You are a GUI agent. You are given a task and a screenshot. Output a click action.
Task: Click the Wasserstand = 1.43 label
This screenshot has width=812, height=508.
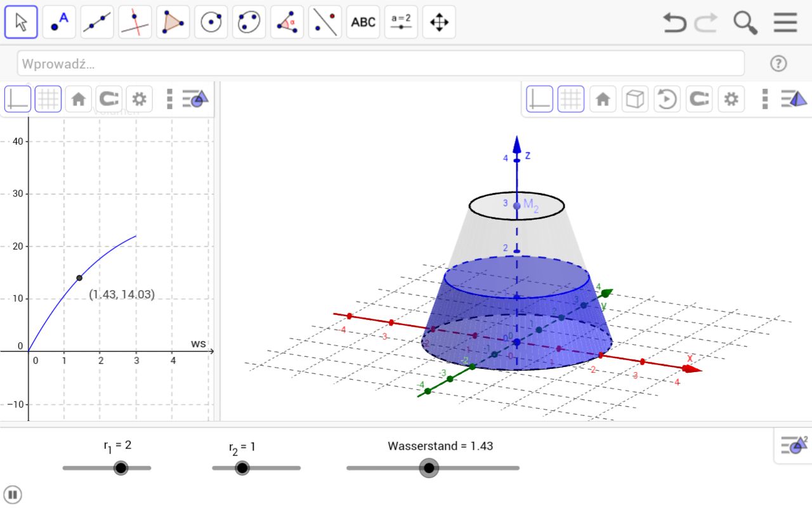point(440,446)
